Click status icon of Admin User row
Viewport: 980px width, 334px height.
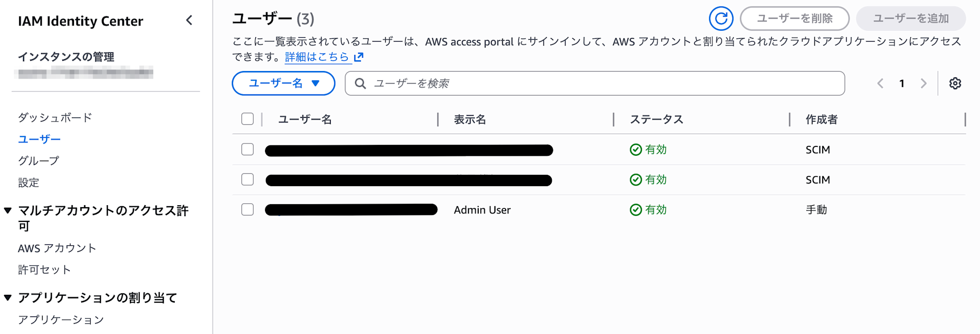636,210
